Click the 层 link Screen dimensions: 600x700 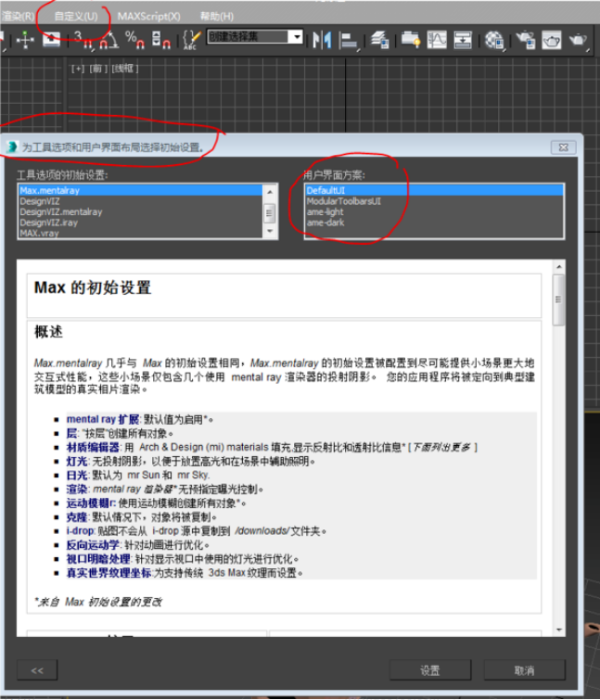[71, 434]
